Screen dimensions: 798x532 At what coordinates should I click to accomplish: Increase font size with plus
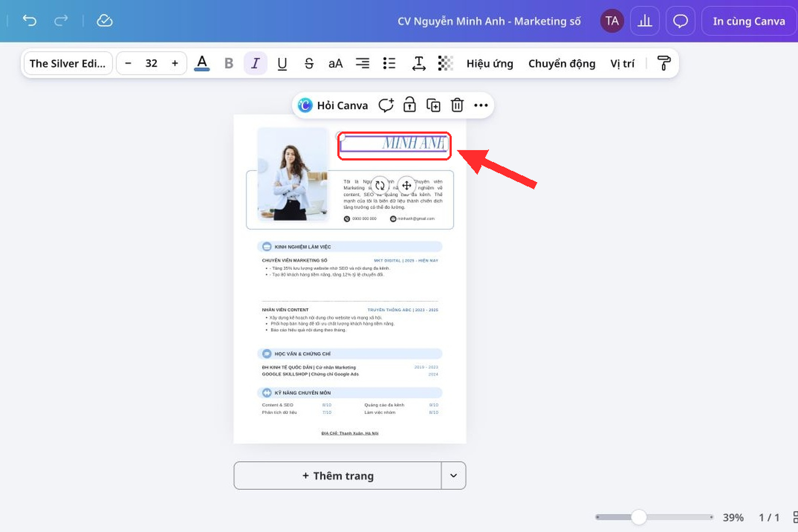[175, 63]
